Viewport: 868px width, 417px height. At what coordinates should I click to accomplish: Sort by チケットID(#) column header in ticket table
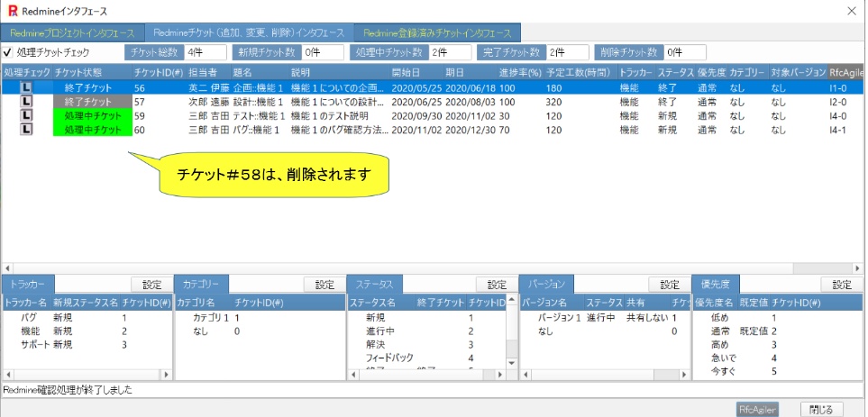pos(159,73)
